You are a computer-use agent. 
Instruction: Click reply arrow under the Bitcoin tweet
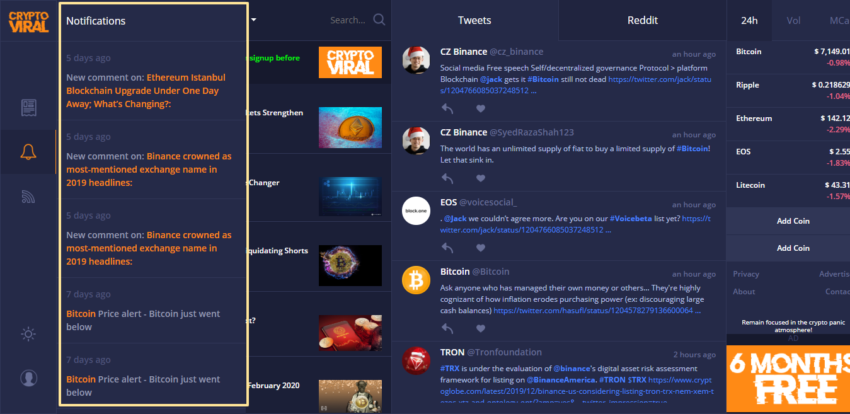pos(447,328)
